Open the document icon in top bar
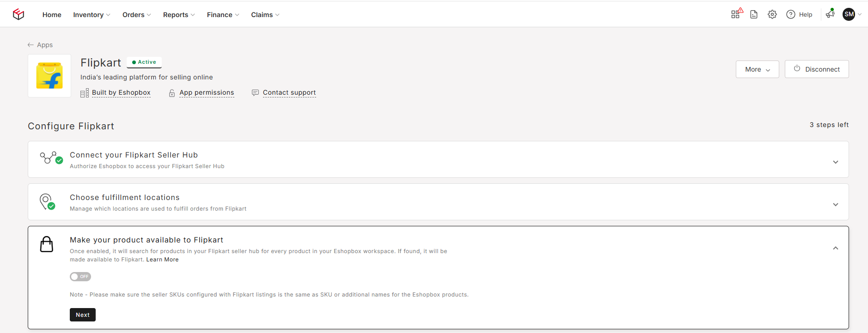Screen dimensions: 868x333 pyautogui.click(x=754, y=14)
